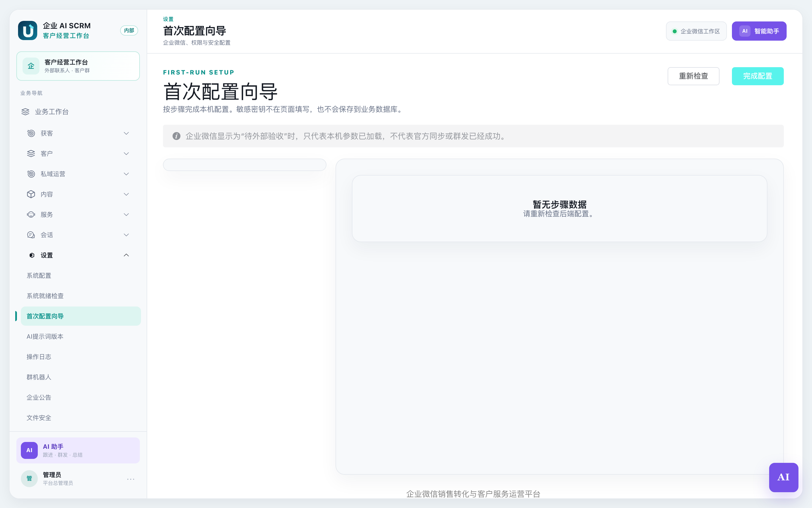Screen dimensions: 812x508
Task: Click the 完成配置 button
Action: (758, 76)
